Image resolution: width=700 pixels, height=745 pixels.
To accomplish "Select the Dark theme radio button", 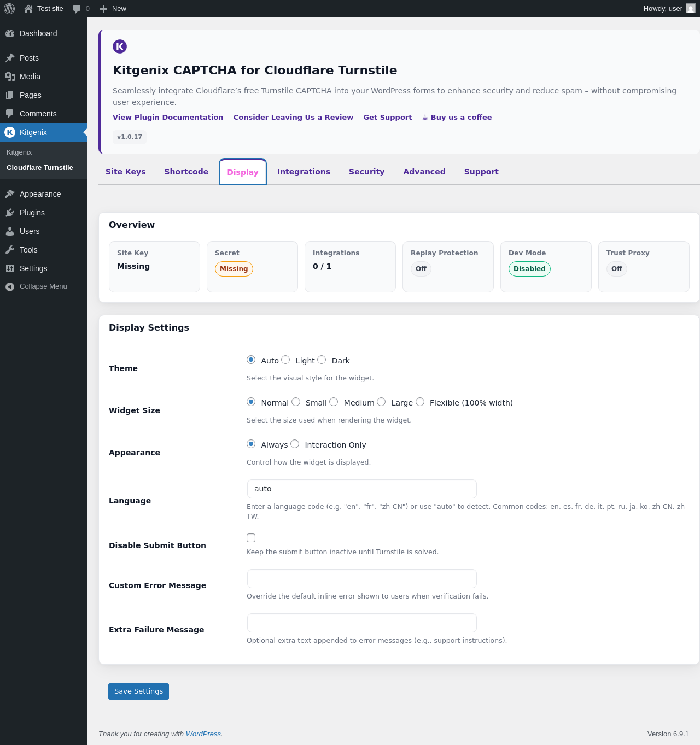I will point(322,360).
